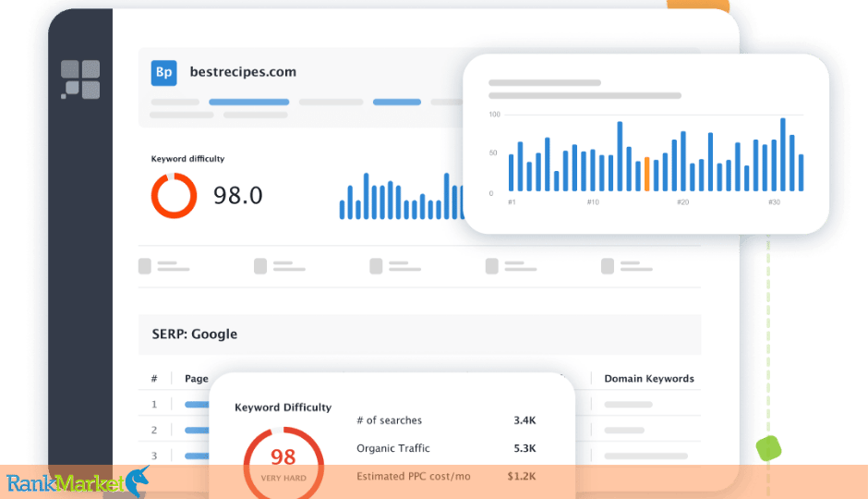The height and width of the screenshot is (499, 868).
Task: Select table row number 2
Action: tap(154, 430)
